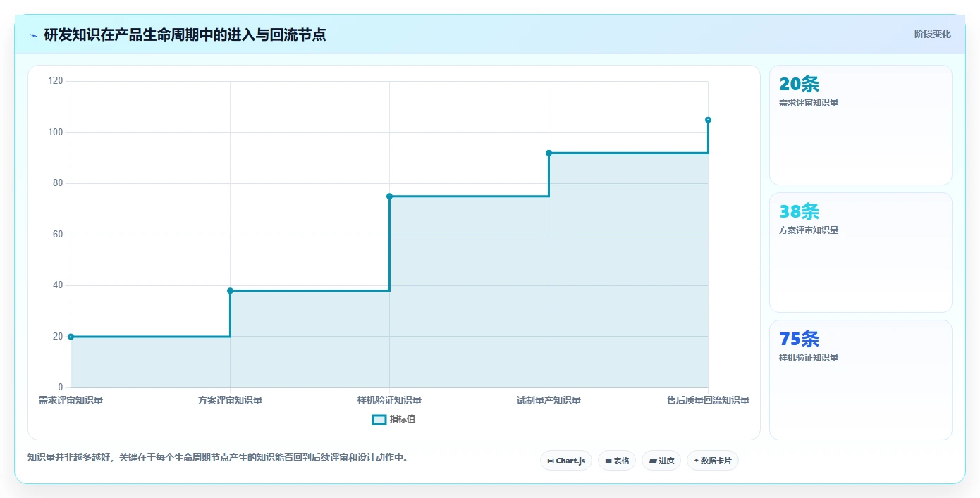Click the Chart.js tag chip
980x498 pixels.
click(x=566, y=461)
